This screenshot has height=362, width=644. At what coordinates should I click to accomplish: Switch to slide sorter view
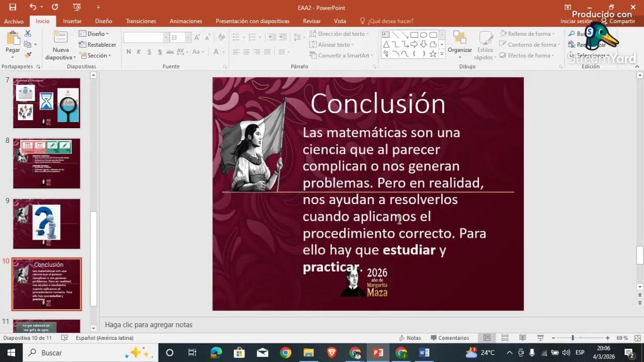(505, 338)
